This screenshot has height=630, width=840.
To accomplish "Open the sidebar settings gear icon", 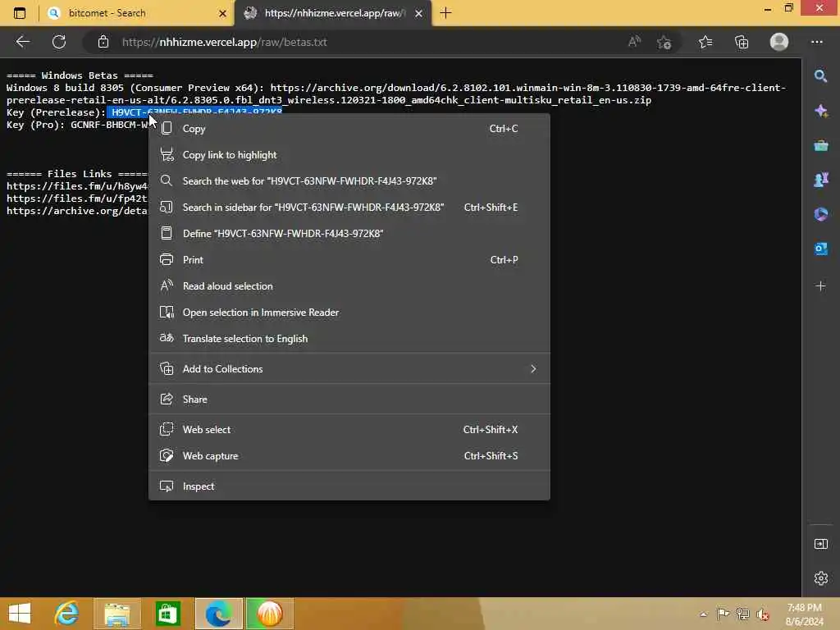I will [x=820, y=578].
